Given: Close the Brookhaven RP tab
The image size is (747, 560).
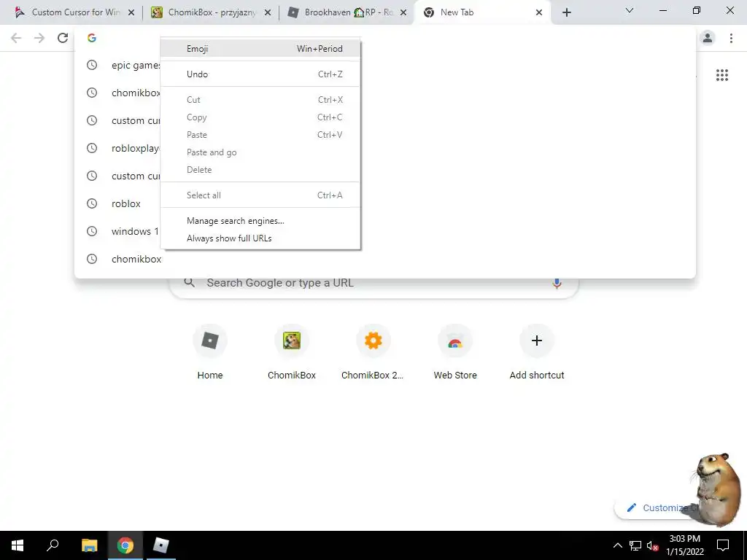Looking at the screenshot, I should 403,13.
